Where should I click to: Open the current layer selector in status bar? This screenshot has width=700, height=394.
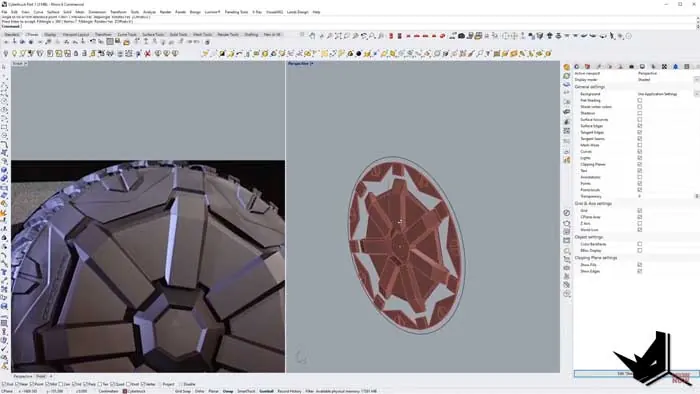click(137, 391)
